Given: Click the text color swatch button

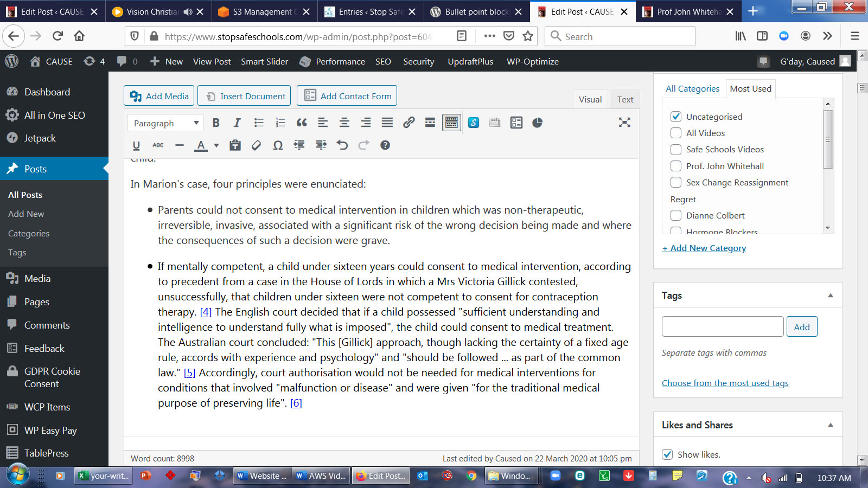Looking at the screenshot, I should [x=201, y=145].
